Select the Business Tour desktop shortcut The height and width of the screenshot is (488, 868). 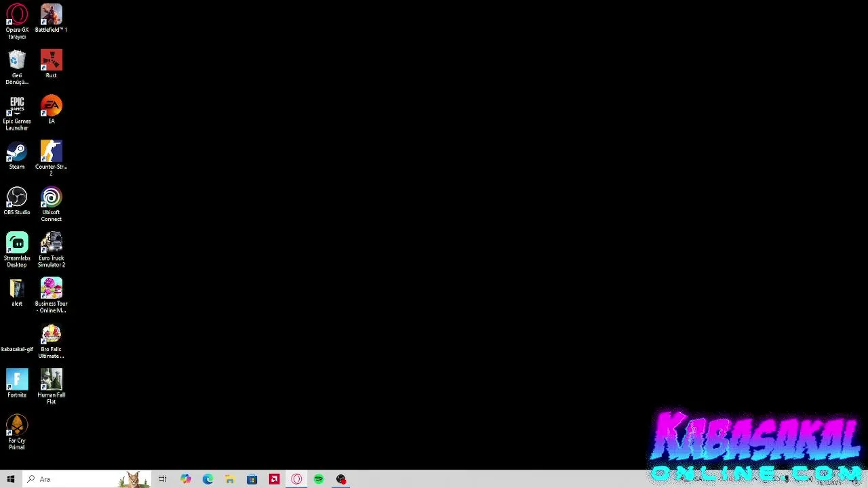tap(51, 295)
